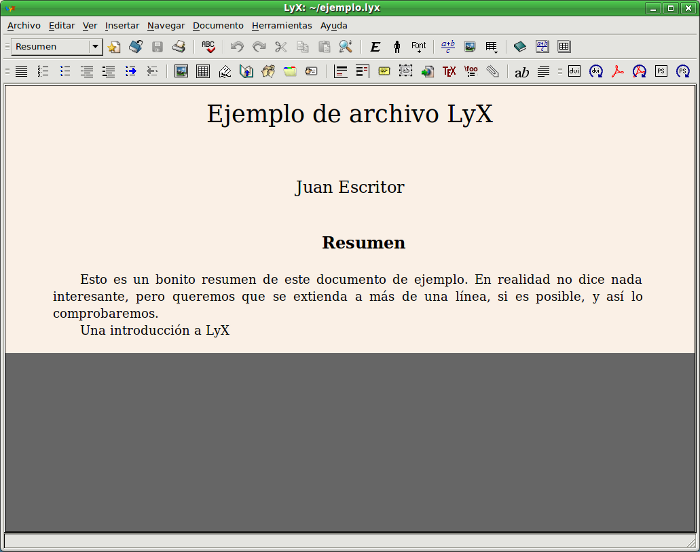
Task: View the DVI output icon
Action: (x=574, y=71)
